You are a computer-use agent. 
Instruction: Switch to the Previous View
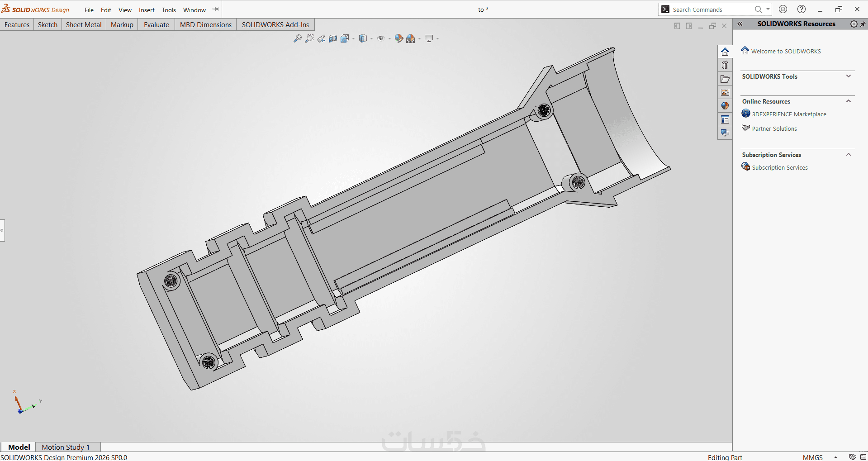(321, 38)
